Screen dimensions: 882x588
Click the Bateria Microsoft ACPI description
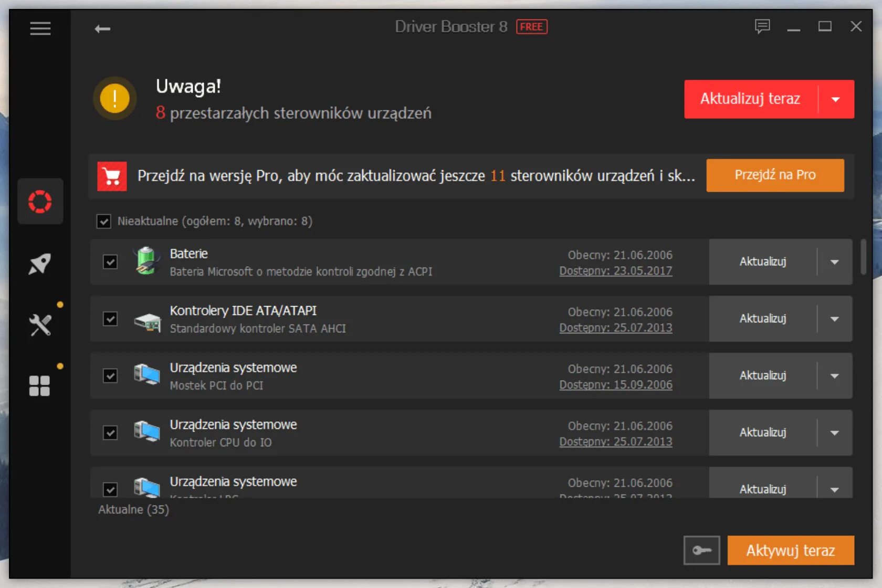[x=301, y=272]
